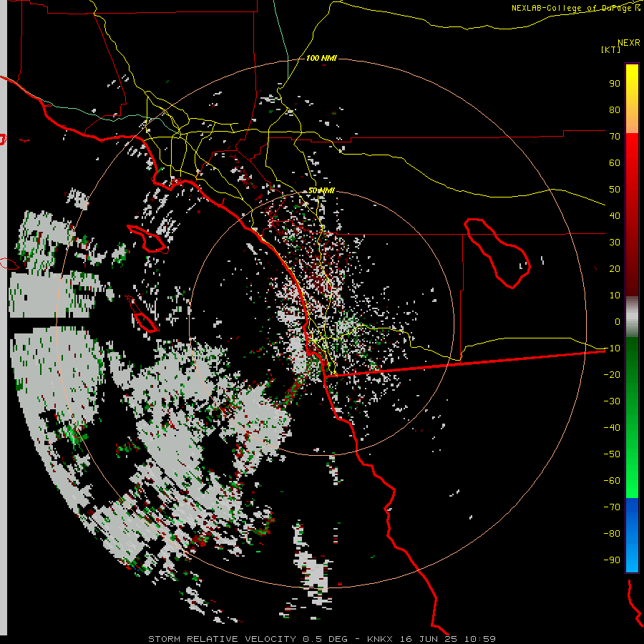
Task: Click the -50 value on velocity scale
Action: coord(612,454)
